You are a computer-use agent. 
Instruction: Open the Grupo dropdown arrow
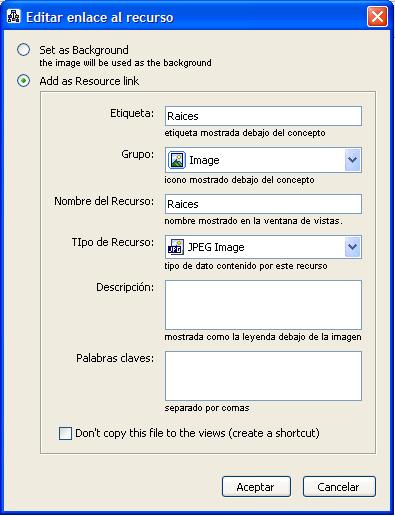[353, 160]
